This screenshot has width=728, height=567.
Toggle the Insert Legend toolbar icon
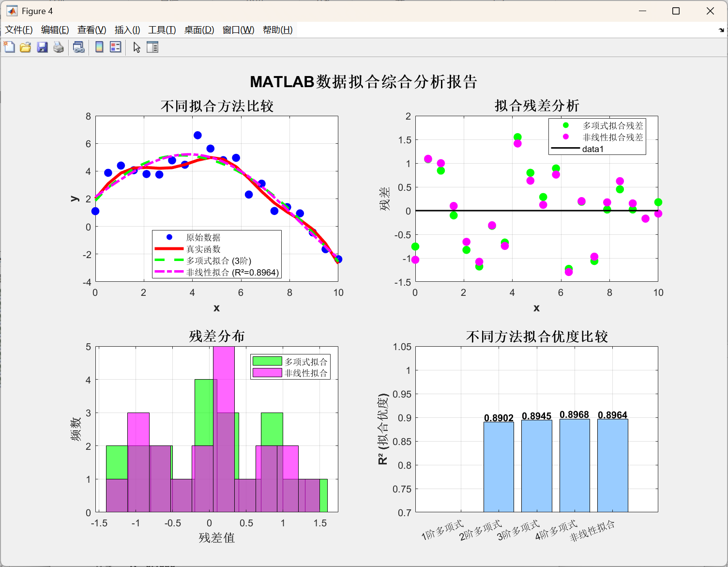[116, 47]
